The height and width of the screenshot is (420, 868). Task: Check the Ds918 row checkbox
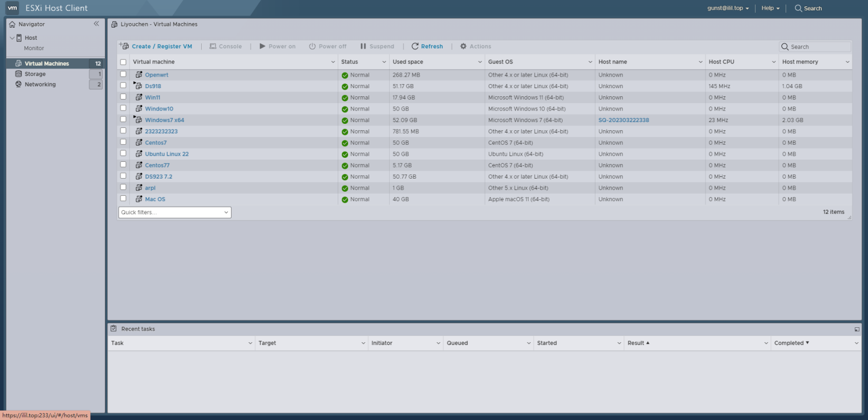(x=123, y=85)
